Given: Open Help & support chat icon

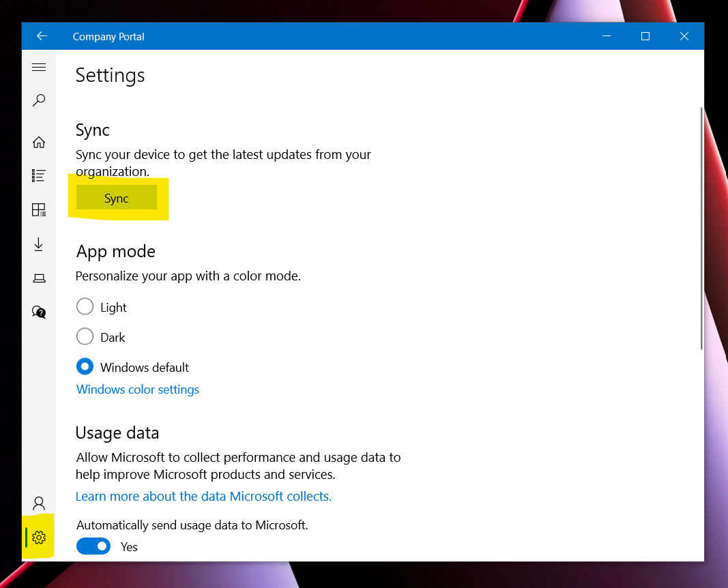Looking at the screenshot, I should click(x=39, y=312).
